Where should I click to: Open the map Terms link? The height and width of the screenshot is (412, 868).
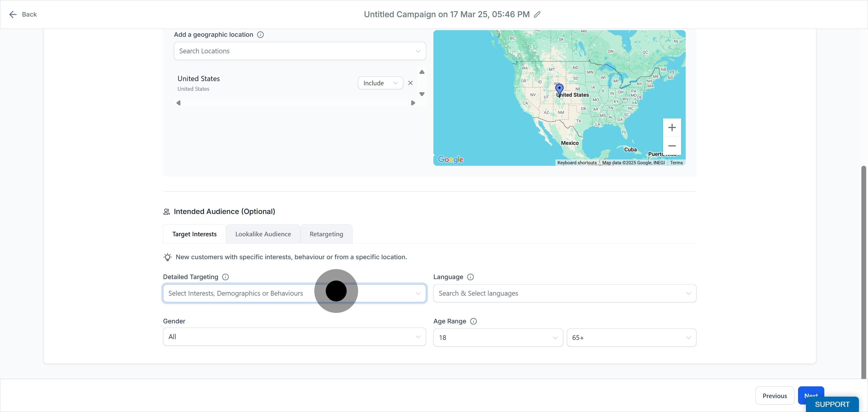click(676, 163)
